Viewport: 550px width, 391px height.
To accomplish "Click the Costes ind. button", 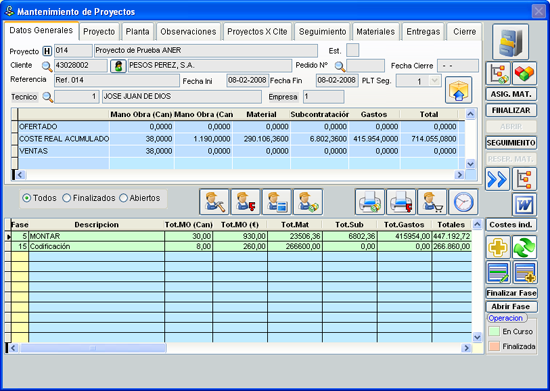I will click(511, 225).
